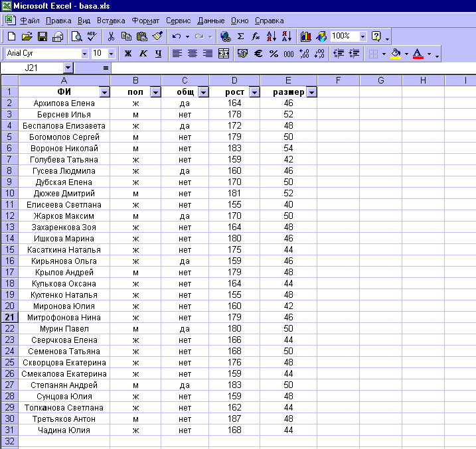This screenshot has height=449, width=476.
Task: Apply AutoSum sigma icon
Action: [x=241, y=36]
